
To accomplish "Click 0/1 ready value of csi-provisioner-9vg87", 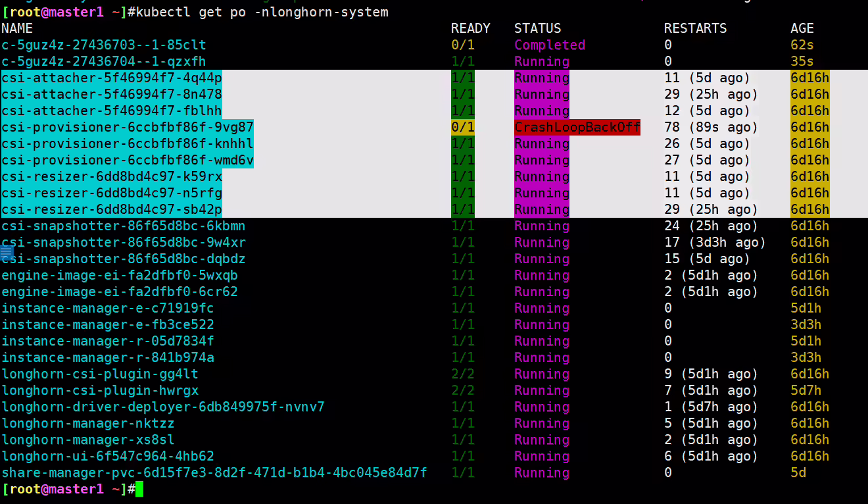I will click(463, 127).
